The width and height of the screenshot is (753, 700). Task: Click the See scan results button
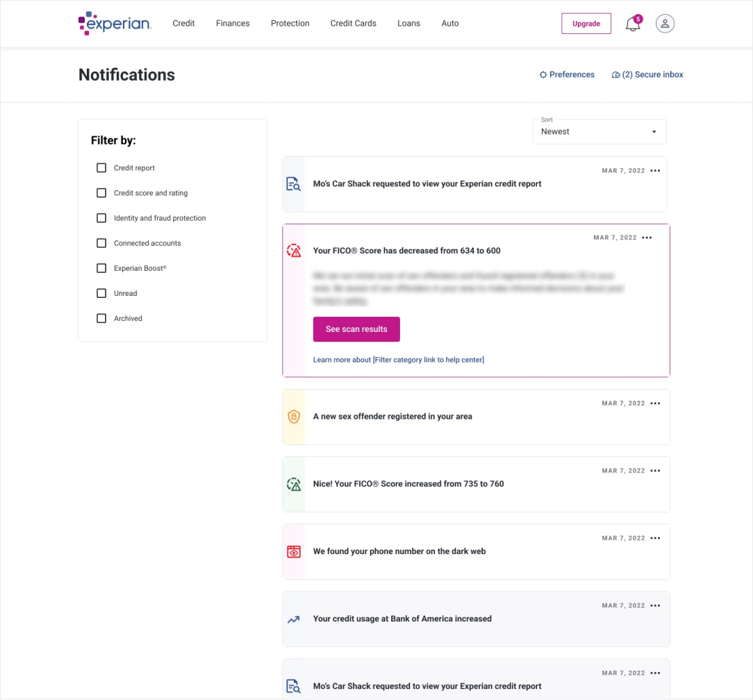(356, 329)
